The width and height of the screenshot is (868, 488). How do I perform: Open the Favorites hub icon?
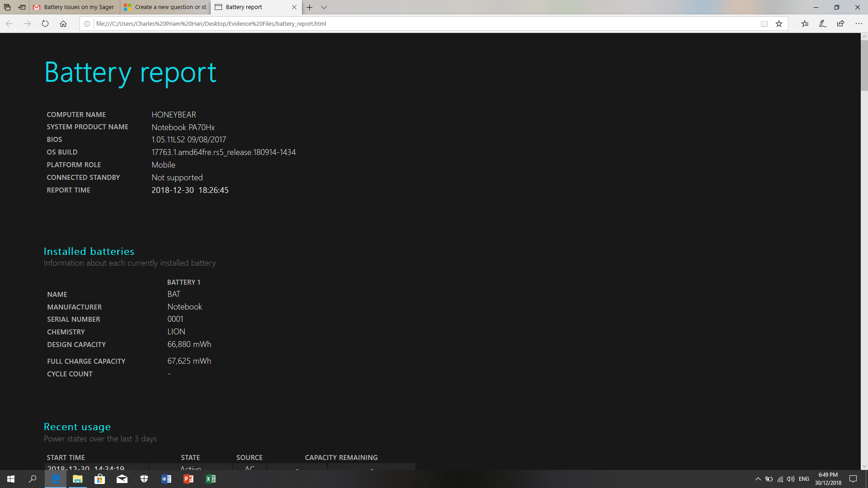coord(805,24)
